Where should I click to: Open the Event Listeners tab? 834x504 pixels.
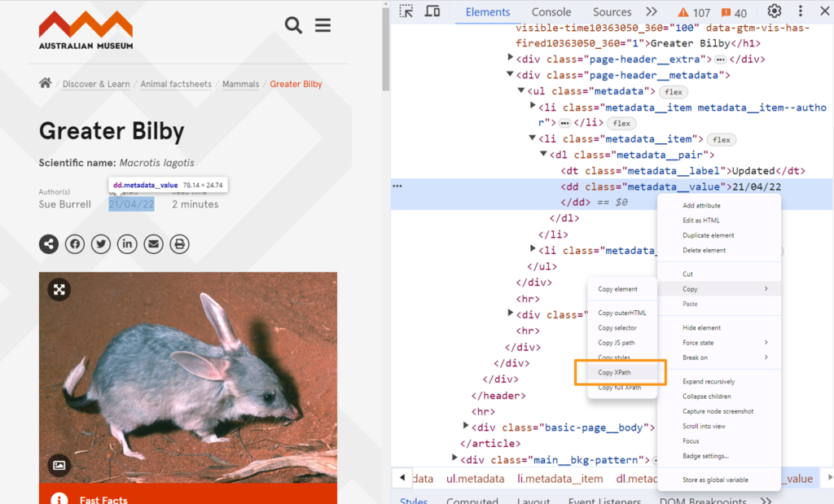(605, 500)
